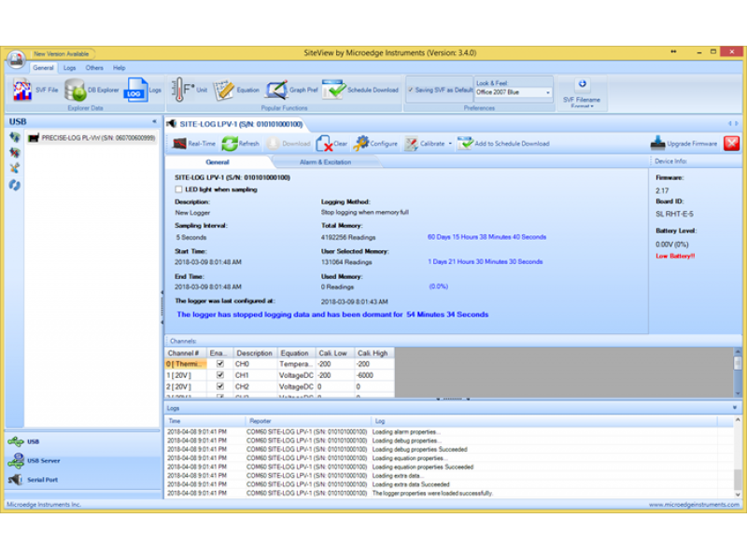747x560 pixels.
Task: Toggle the enabled checkbox for CH1
Action: pyautogui.click(x=220, y=375)
